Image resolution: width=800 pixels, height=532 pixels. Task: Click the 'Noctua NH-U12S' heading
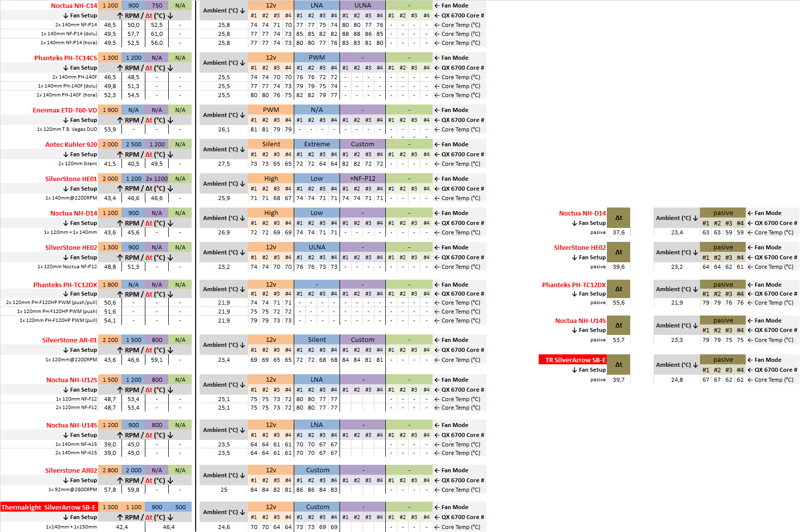72,380
